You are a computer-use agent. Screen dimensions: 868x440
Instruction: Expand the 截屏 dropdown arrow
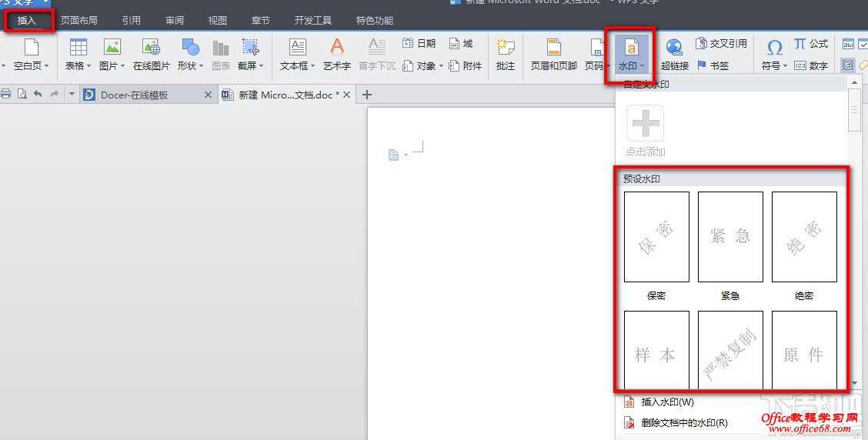tap(261, 66)
